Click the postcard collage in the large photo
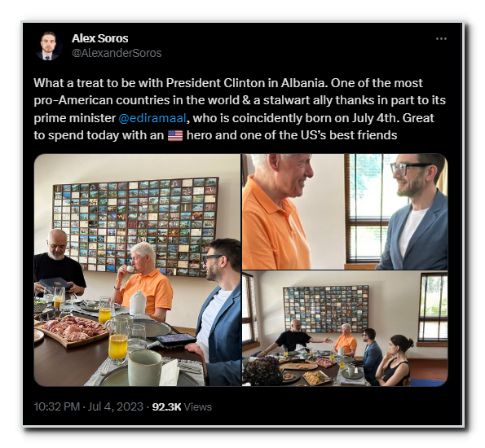This screenshot has height=448, width=485. pos(135,226)
